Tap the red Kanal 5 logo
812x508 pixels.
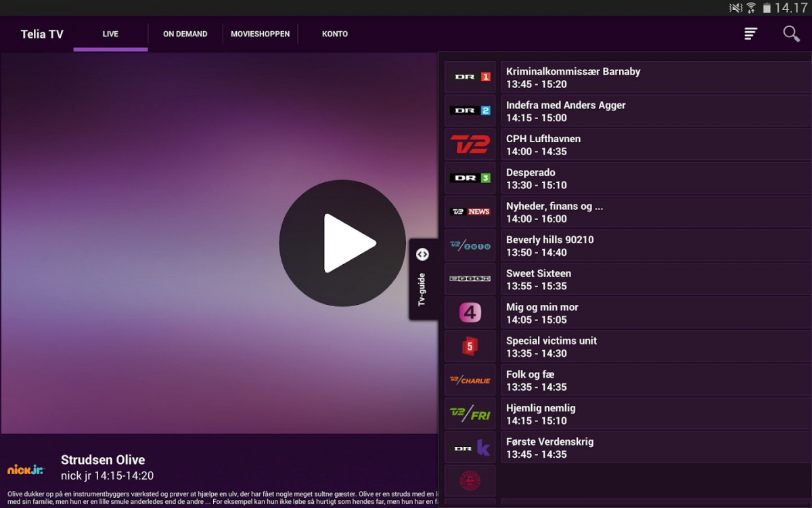(470, 346)
